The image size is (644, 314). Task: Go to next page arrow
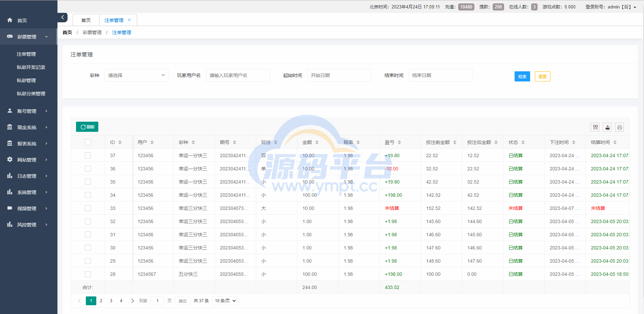pos(132,301)
